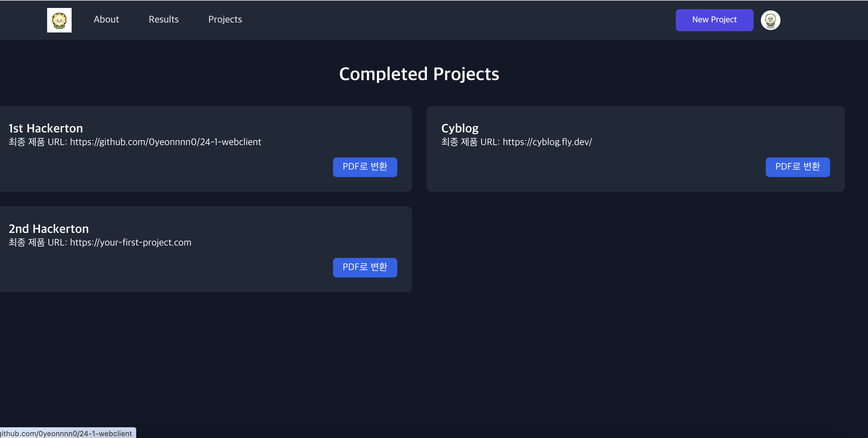Click the Completed Projects heading
The height and width of the screenshot is (438, 868).
[x=419, y=74]
